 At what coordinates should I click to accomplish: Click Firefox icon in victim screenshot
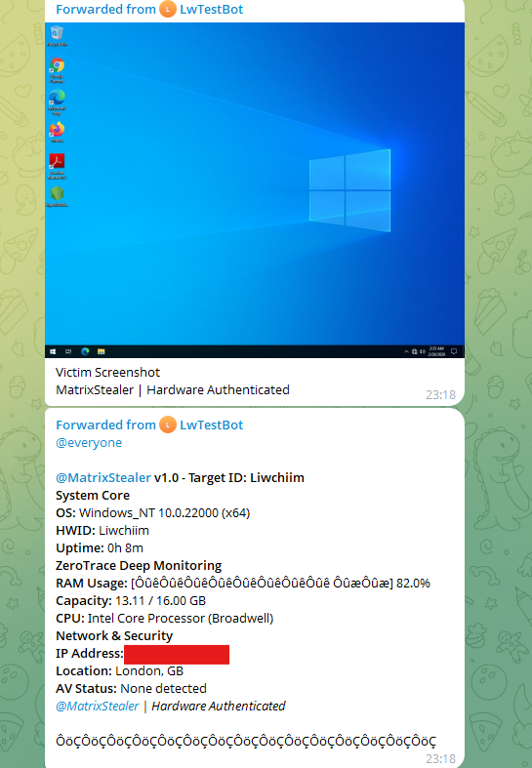pos(57,130)
